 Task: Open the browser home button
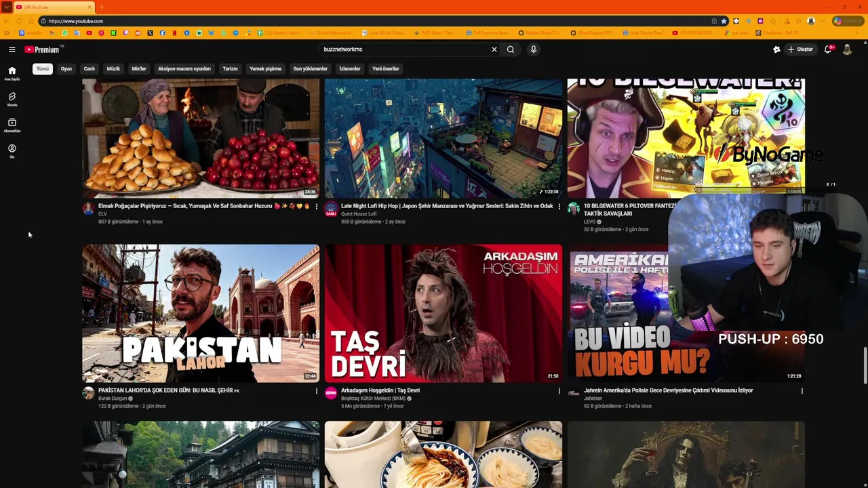pos(31,21)
